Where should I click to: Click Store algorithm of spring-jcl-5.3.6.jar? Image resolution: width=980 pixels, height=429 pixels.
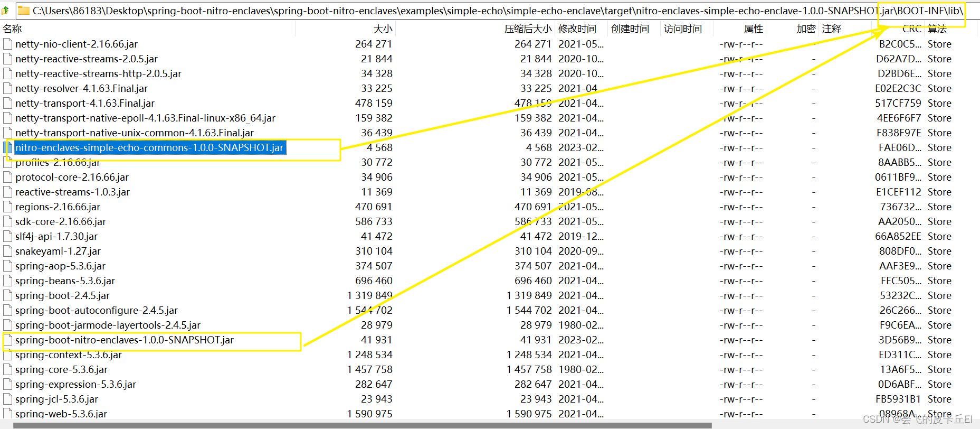939,399
